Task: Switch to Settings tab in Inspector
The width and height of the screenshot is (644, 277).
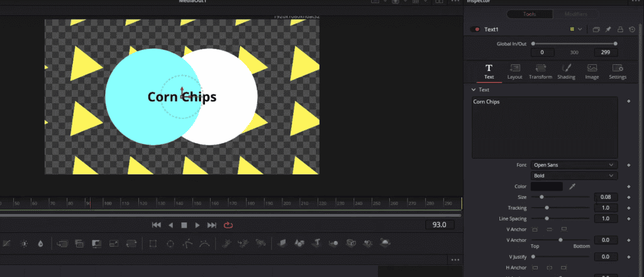Action: [x=618, y=72]
